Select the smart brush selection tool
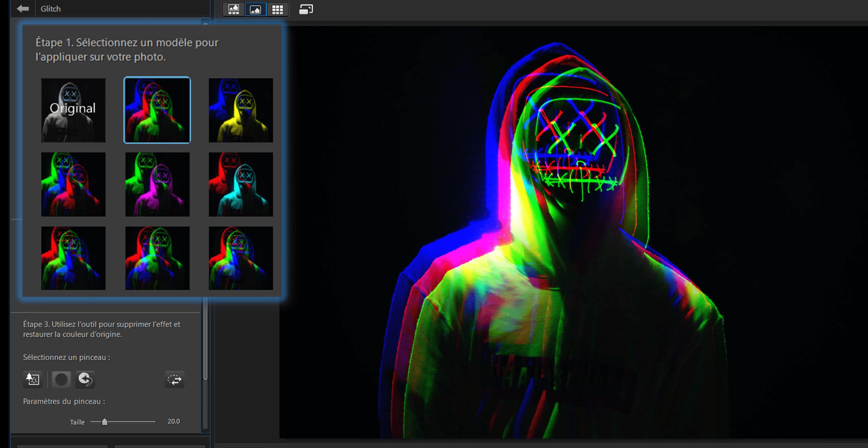This screenshot has height=448, width=868. [33, 379]
